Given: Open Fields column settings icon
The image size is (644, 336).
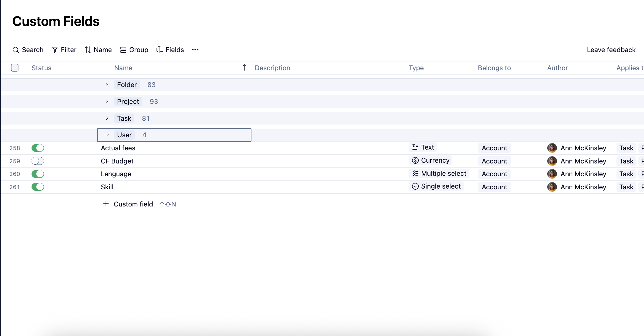Looking at the screenshot, I should (160, 50).
